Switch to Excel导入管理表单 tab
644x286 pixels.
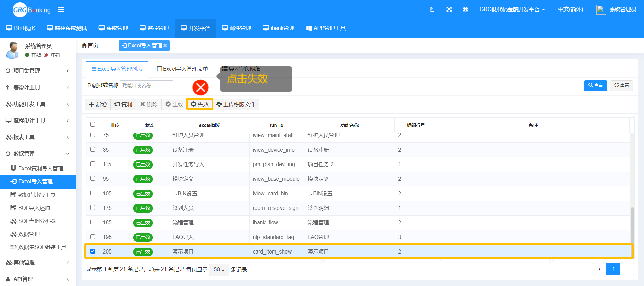(183, 69)
